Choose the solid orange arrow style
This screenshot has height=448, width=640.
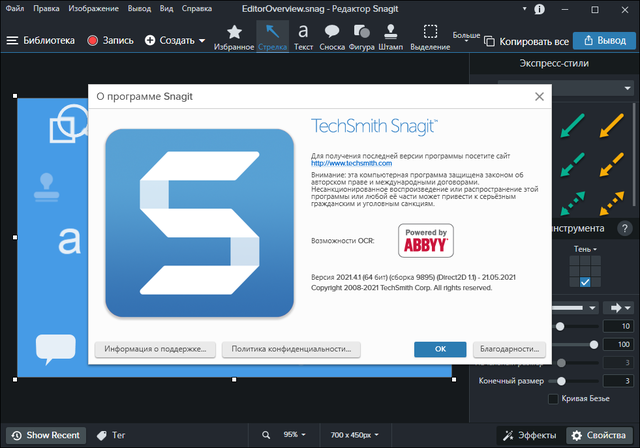coord(612,125)
